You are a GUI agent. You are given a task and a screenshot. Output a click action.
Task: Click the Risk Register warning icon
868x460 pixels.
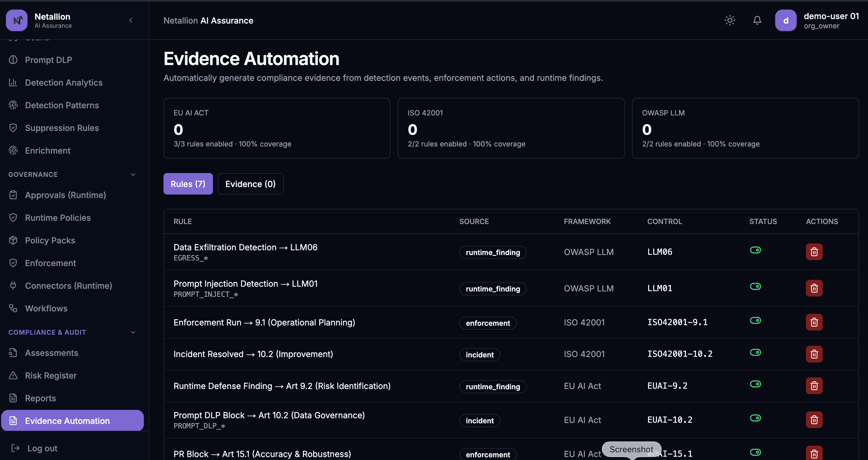click(13, 375)
